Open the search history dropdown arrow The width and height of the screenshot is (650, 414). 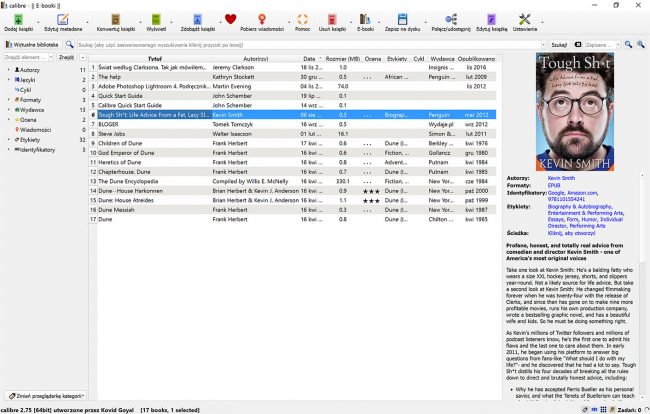tap(543, 45)
